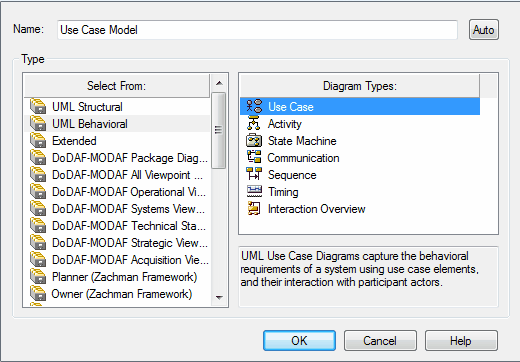
Task: Click the Use Case diagram type label
Action: click(291, 107)
